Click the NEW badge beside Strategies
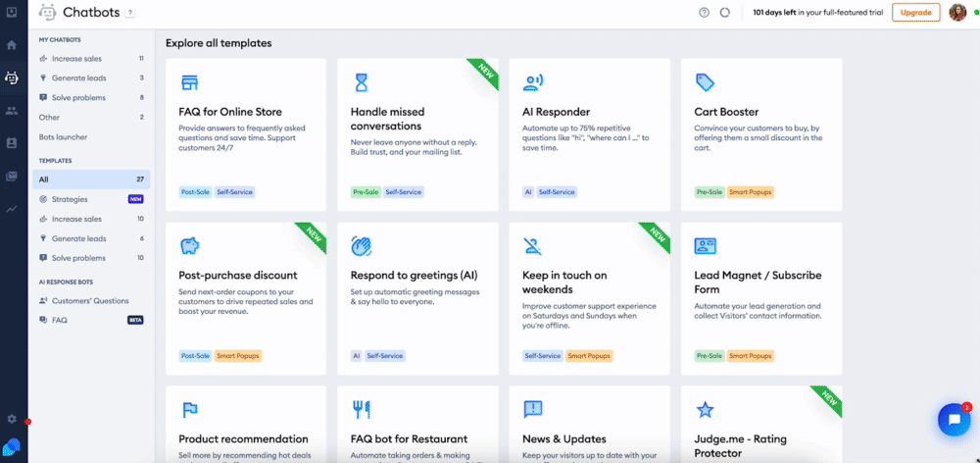 coord(135,199)
